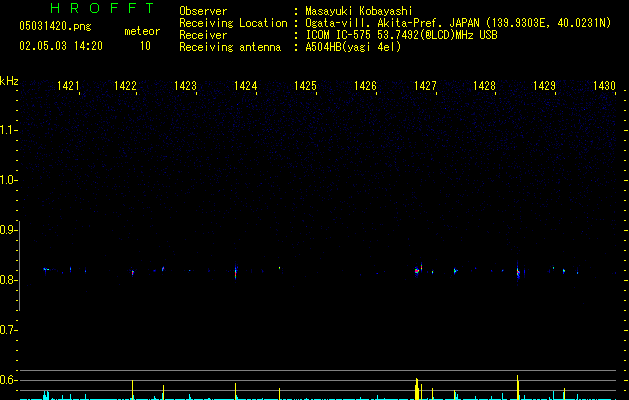The width and height of the screenshot is (629, 400).
Task: Click the 1421 time axis label
Action: (x=68, y=86)
